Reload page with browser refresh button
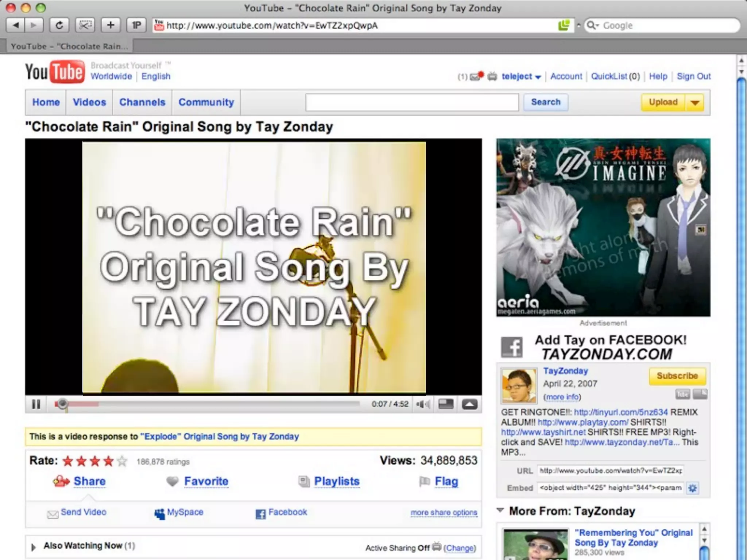The height and width of the screenshot is (560, 747). click(x=59, y=26)
